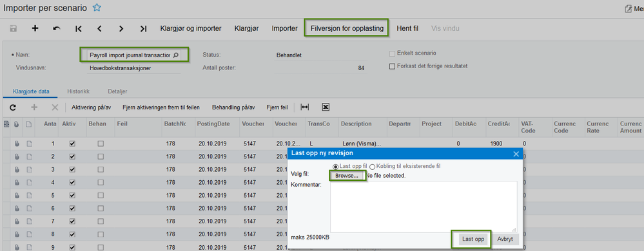Enable the Enkelt scenario checkbox

[x=392, y=53]
